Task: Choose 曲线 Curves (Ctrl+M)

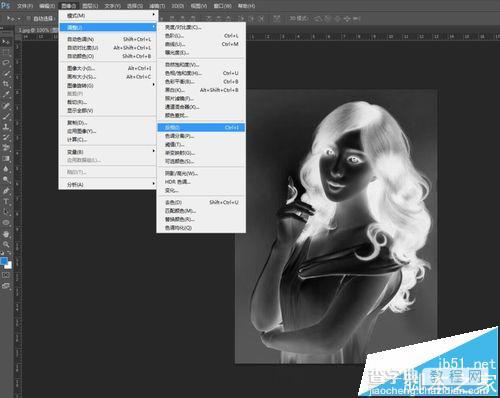Action: pyautogui.click(x=201, y=44)
